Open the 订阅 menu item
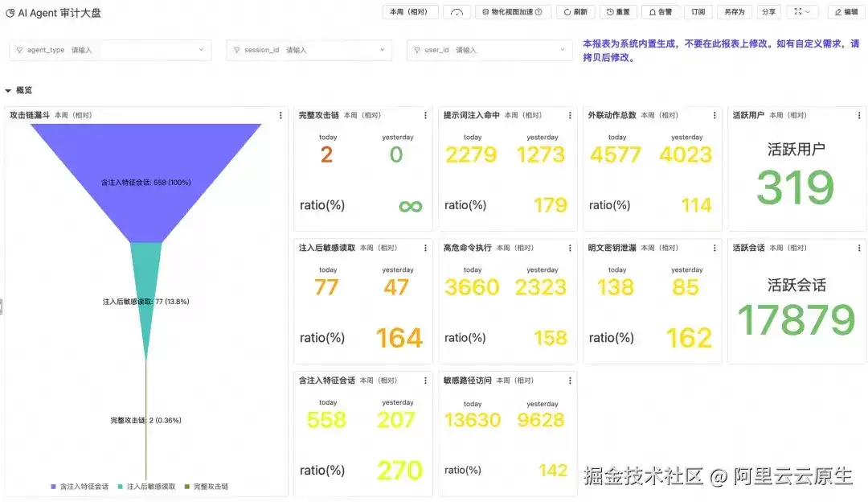 point(698,11)
